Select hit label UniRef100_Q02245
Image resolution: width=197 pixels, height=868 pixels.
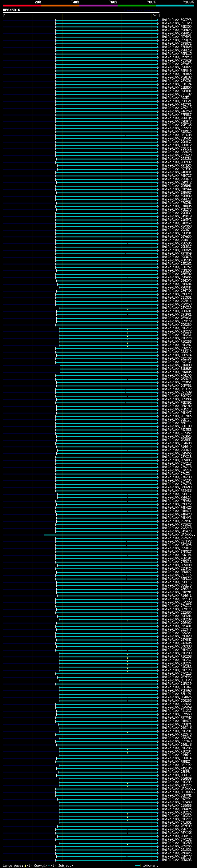176,528
